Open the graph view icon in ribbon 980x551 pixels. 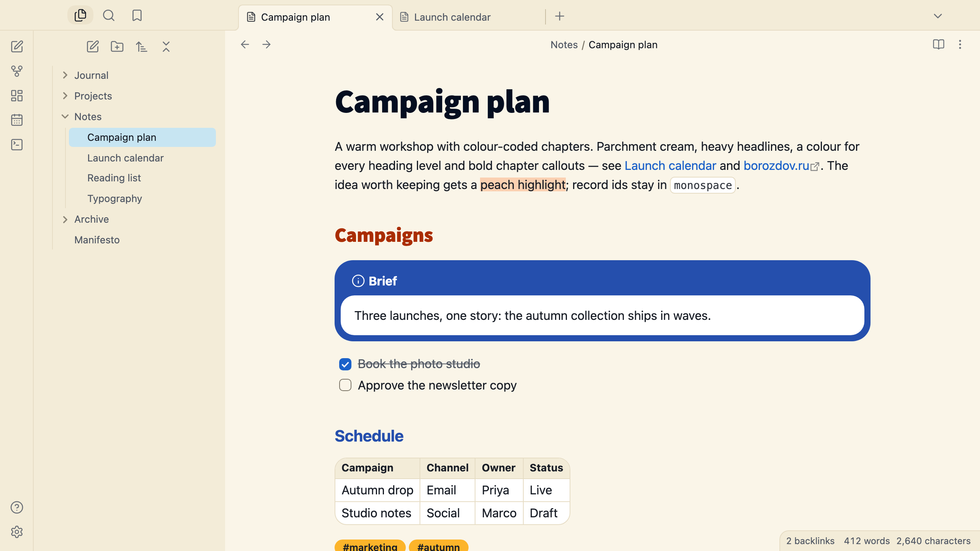coord(17,71)
